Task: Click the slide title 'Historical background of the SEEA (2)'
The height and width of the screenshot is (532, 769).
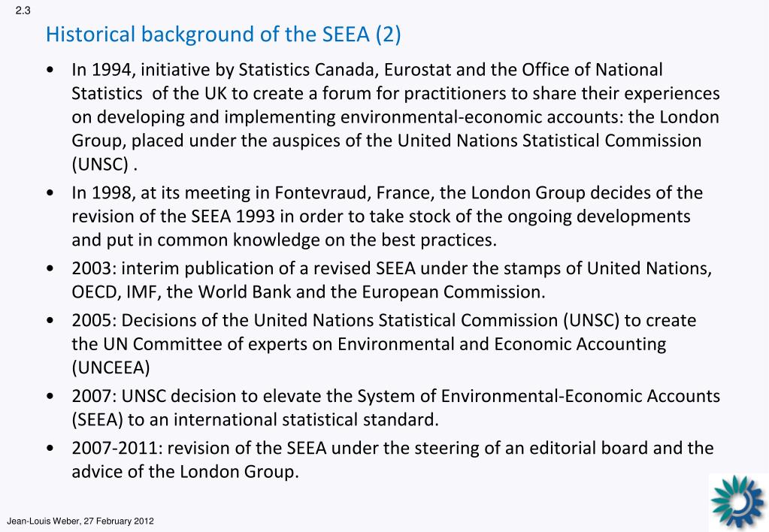Action: tap(223, 35)
